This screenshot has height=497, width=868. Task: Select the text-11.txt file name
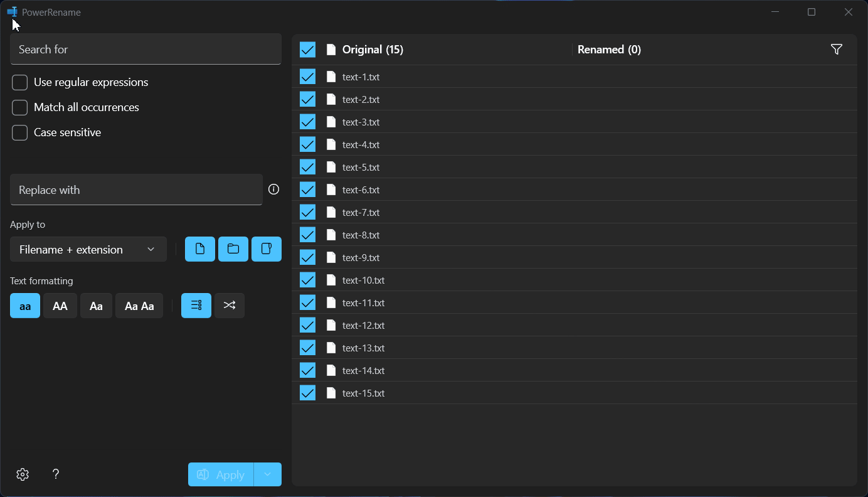click(363, 302)
